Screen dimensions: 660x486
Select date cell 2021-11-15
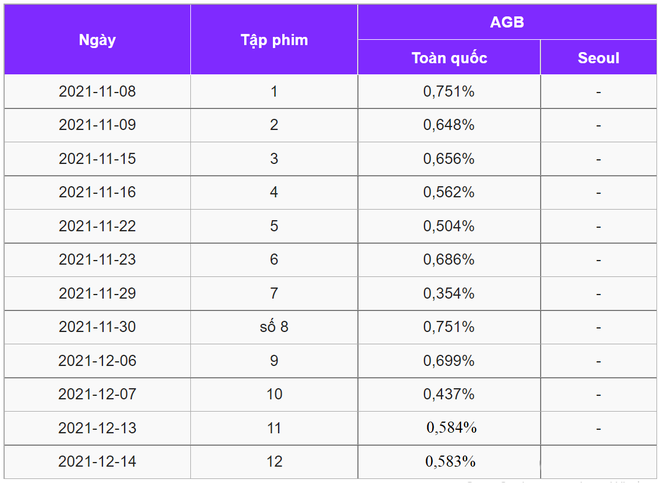tap(97, 159)
